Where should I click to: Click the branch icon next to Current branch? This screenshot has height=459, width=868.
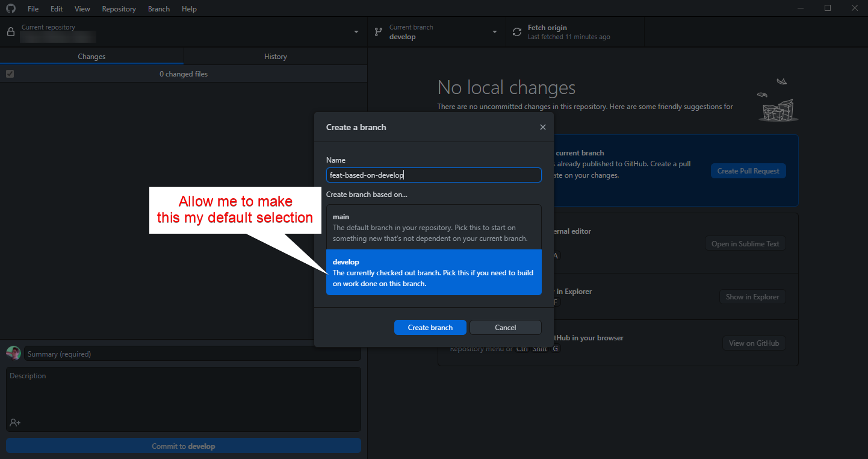(378, 31)
